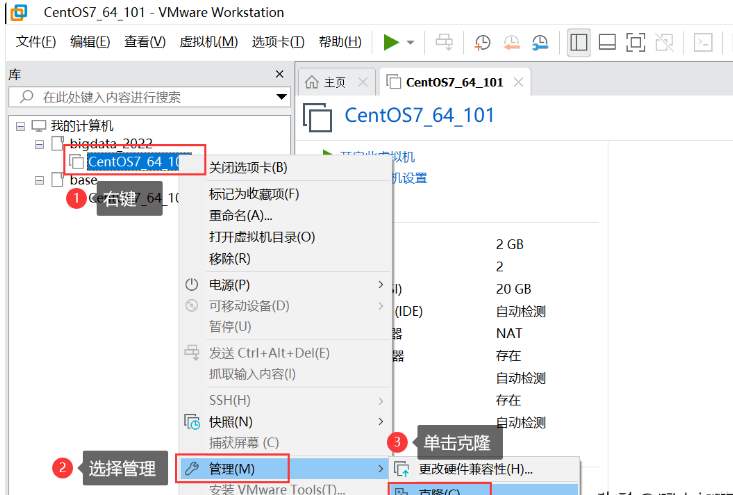
Task: Collapse the bigdata_2022 folder node
Action: 40,144
